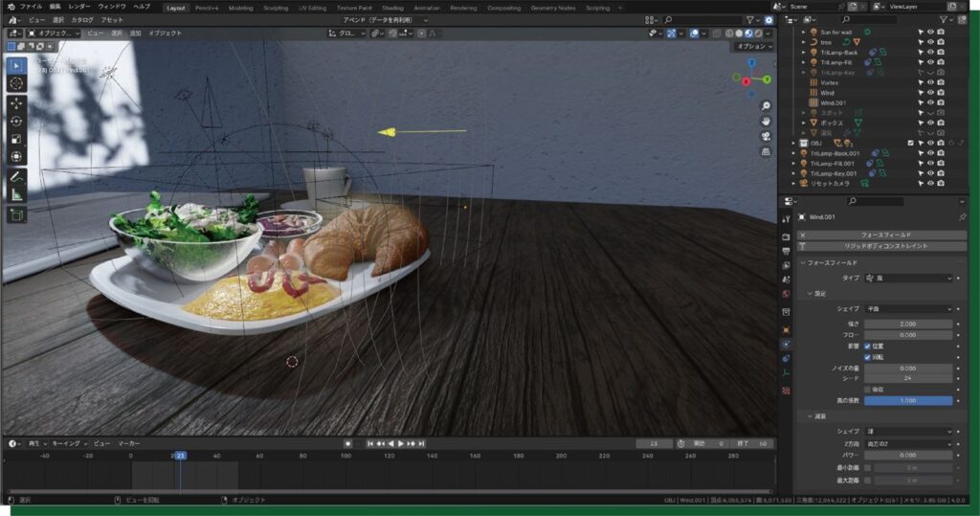Open the ウィンドウ menu
Viewport: 980px width, 516px height.
pyautogui.click(x=112, y=7)
